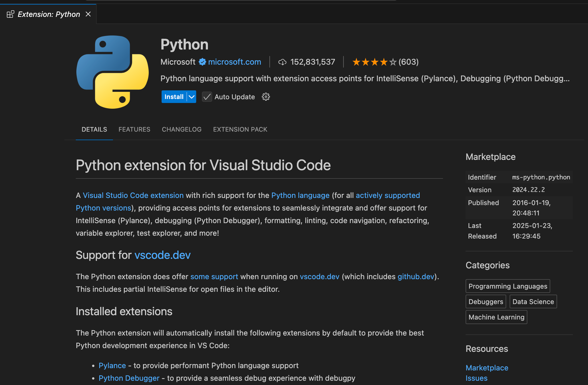The height and width of the screenshot is (385, 588).
Task: Open the Python language link
Action: point(300,195)
